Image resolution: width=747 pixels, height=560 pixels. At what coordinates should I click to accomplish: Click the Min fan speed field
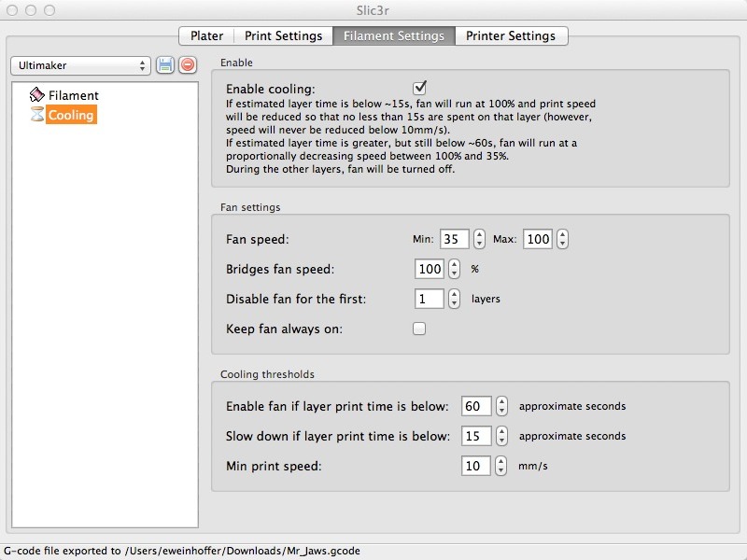(454, 239)
